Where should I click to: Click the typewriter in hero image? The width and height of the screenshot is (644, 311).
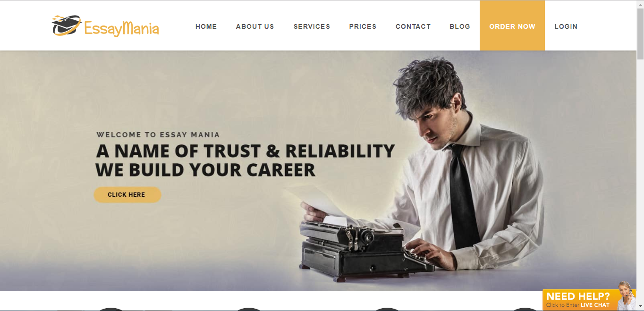coord(360,250)
